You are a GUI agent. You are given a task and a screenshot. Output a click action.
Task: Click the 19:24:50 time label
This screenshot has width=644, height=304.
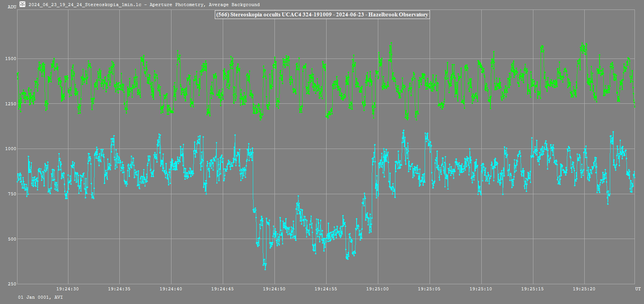[x=274, y=289]
